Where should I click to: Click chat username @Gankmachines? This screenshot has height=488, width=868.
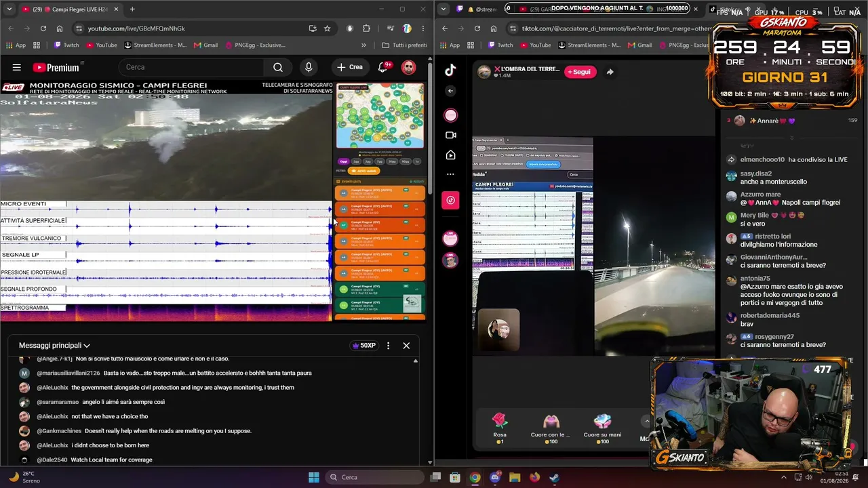(59, 431)
